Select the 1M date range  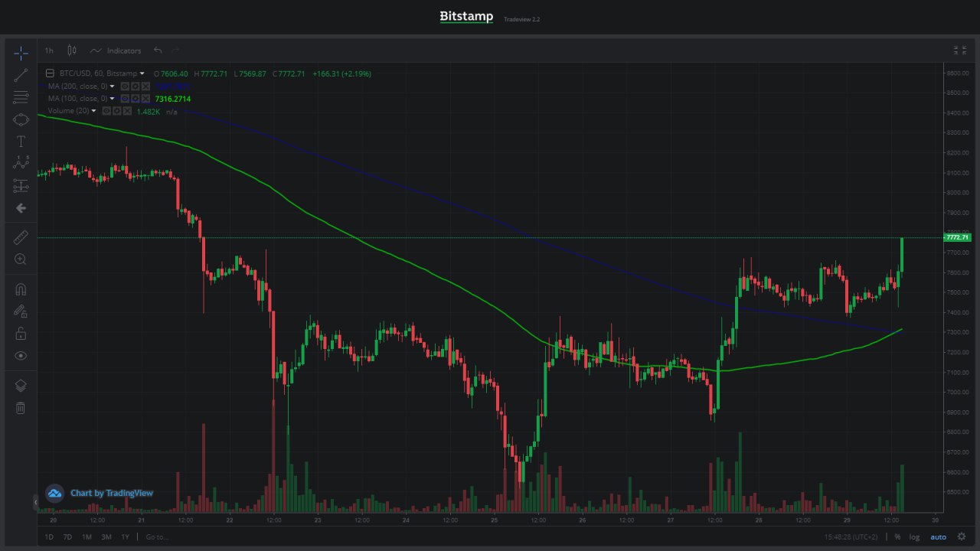click(x=87, y=537)
